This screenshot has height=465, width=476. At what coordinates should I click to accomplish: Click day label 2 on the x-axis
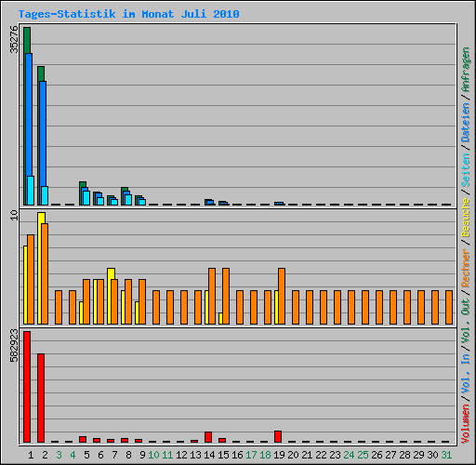click(x=45, y=455)
